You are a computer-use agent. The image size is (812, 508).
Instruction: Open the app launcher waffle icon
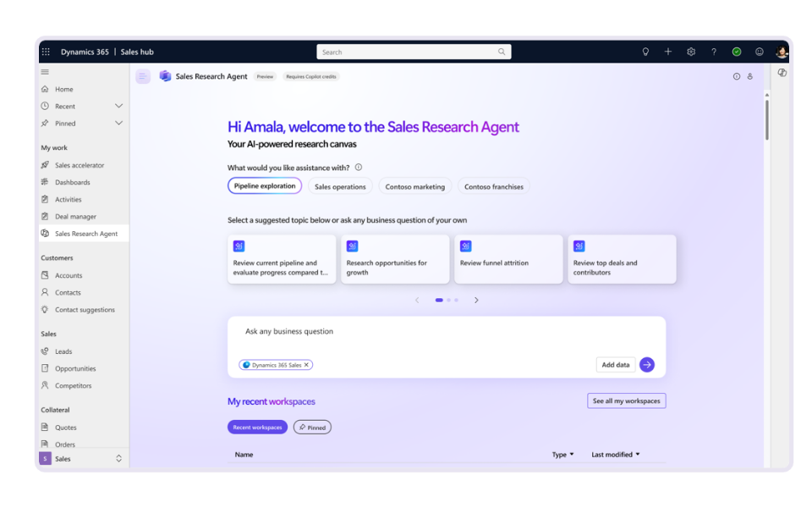[x=46, y=52]
